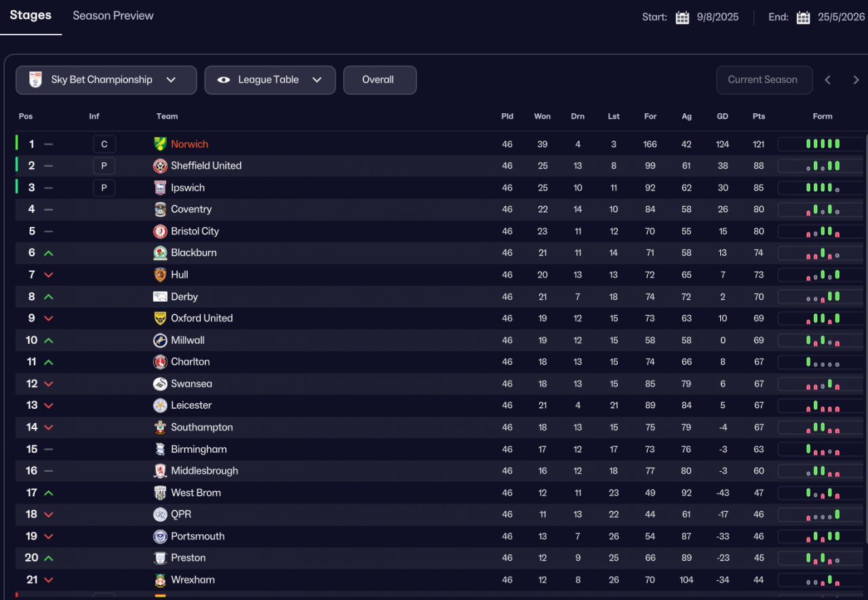This screenshot has height=600, width=868.
Task: Sort table by Pts column header
Action: [x=758, y=117]
